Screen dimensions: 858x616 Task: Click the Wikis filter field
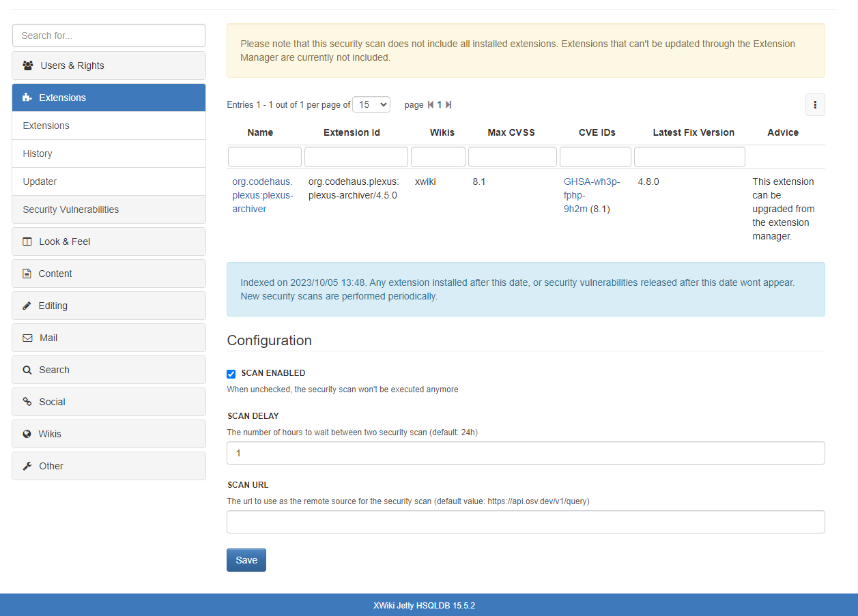[x=438, y=157]
